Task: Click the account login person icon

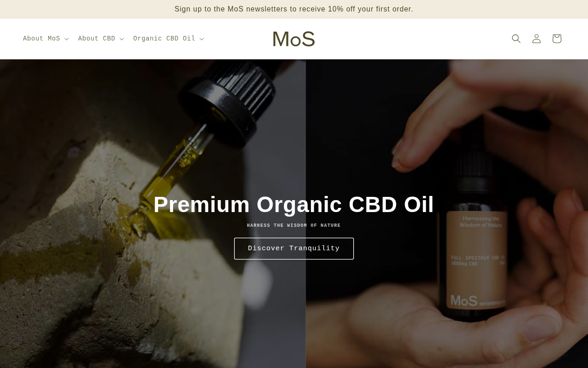Action: (537, 39)
